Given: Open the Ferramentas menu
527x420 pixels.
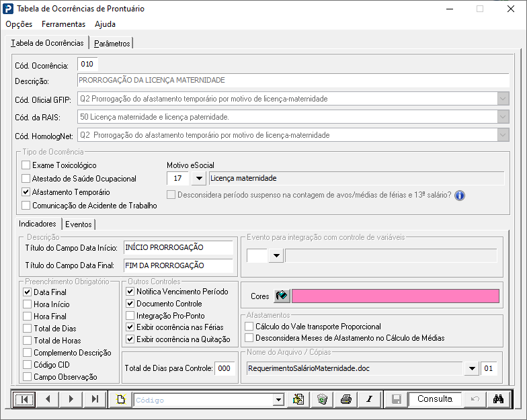Looking at the screenshot, I should (63, 24).
